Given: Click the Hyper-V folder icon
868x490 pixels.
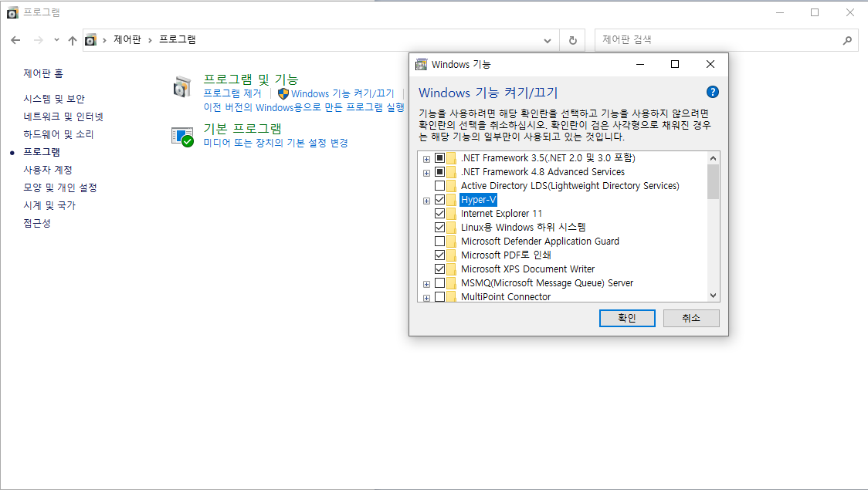Looking at the screenshot, I should [x=452, y=200].
